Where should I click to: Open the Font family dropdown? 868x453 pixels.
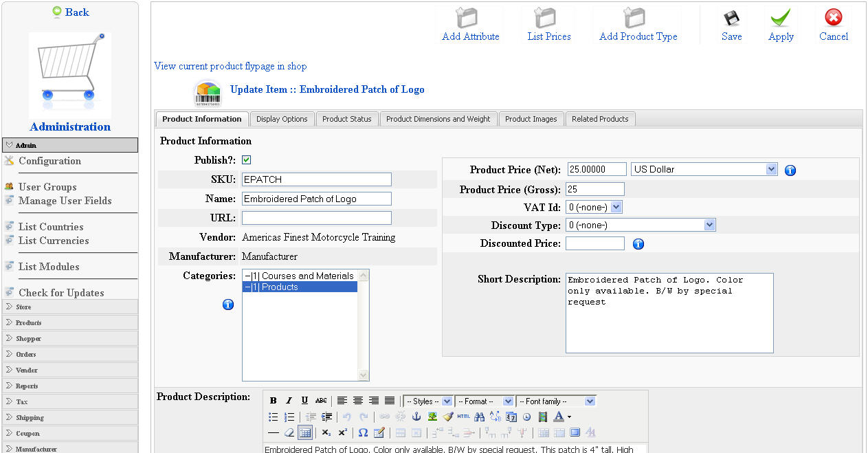pyautogui.click(x=556, y=401)
